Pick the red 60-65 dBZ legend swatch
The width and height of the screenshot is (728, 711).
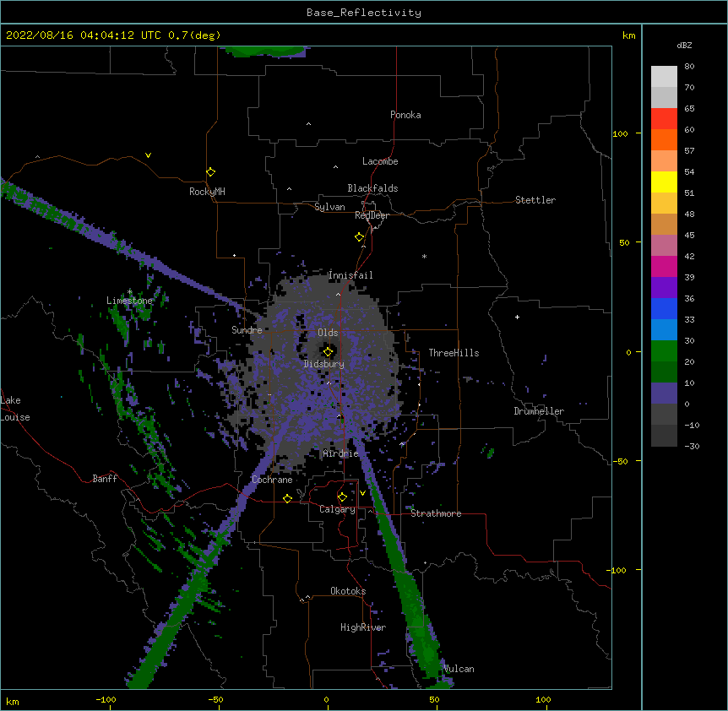click(x=664, y=119)
